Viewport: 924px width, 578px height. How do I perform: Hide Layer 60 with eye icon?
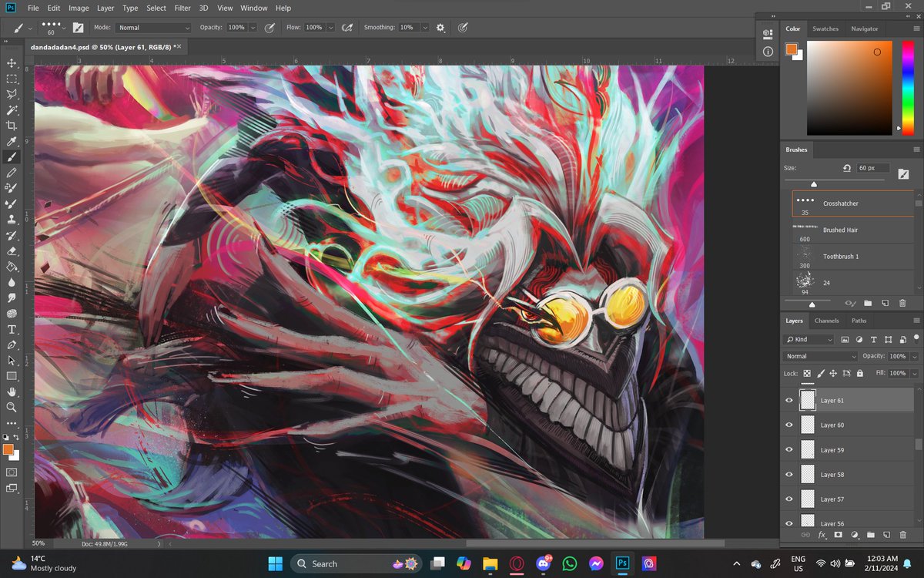[789, 425]
